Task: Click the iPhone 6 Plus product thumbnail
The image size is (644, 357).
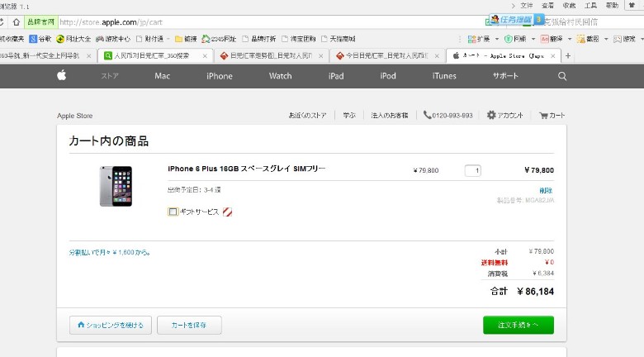Action: pos(115,187)
